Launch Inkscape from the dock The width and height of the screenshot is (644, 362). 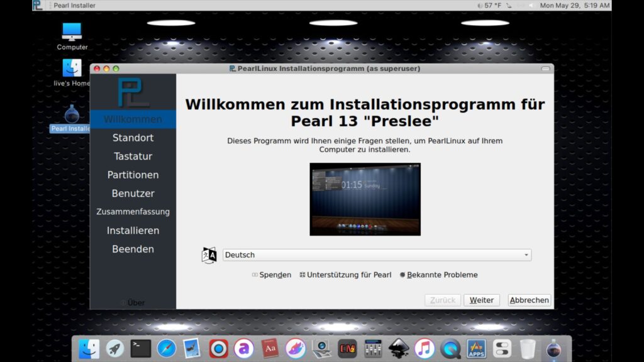399,349
